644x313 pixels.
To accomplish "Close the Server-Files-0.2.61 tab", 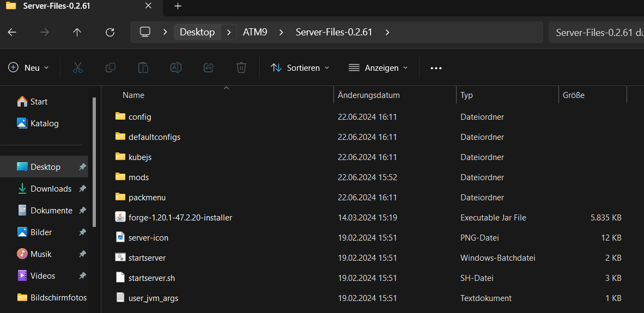I will pos(149,6).
